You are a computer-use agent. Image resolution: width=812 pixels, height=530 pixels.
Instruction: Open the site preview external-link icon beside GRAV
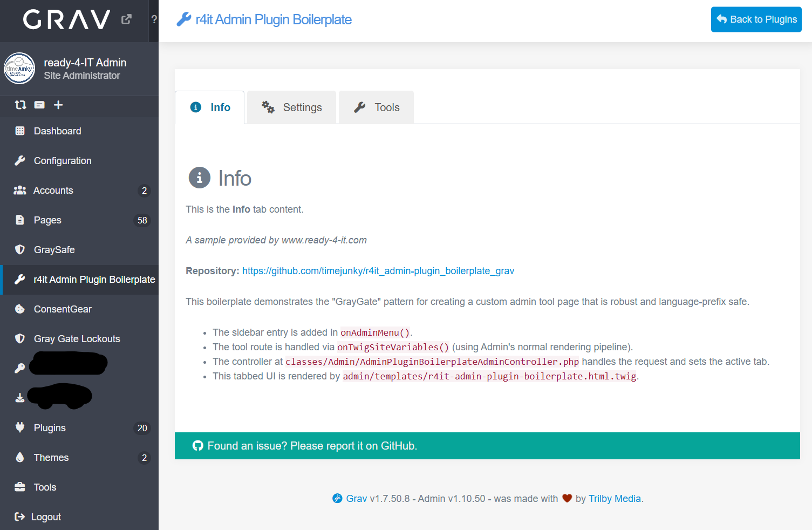coord(126,18)
